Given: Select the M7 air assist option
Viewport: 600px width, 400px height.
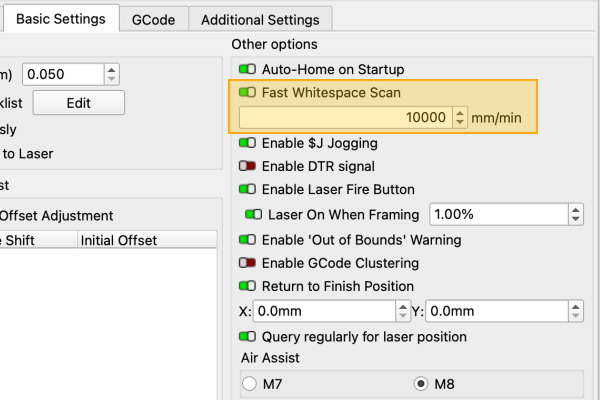Looking at the screenshot, I should [249, 384].
